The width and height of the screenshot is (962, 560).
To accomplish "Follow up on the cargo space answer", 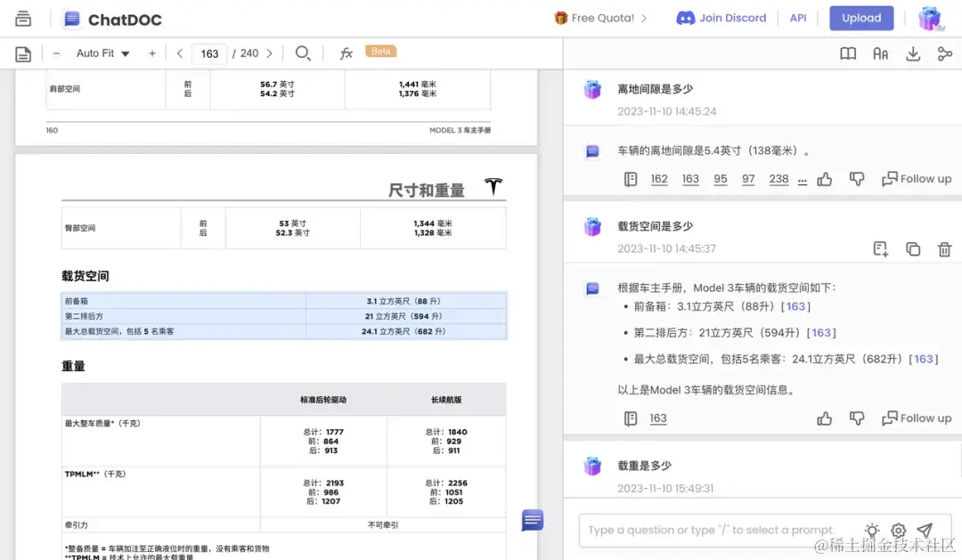I will click(917, 418).
